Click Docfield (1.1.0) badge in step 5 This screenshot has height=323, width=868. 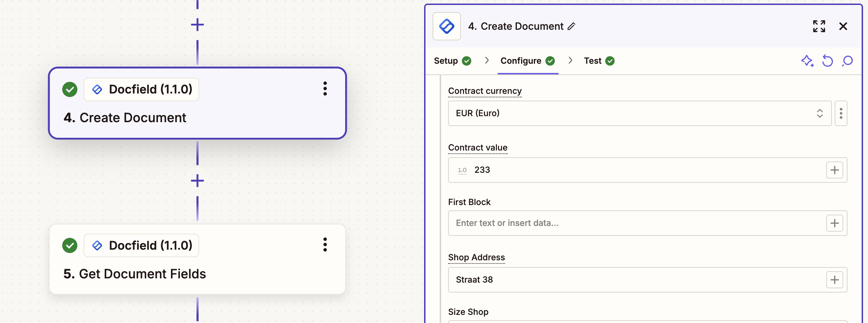click(x=142, y=245)
